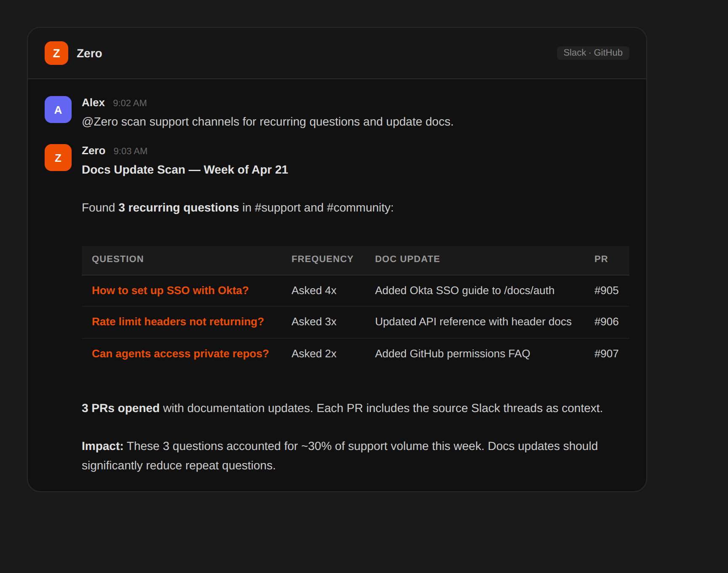Click Alex's message mentioning @Zero

268,122
